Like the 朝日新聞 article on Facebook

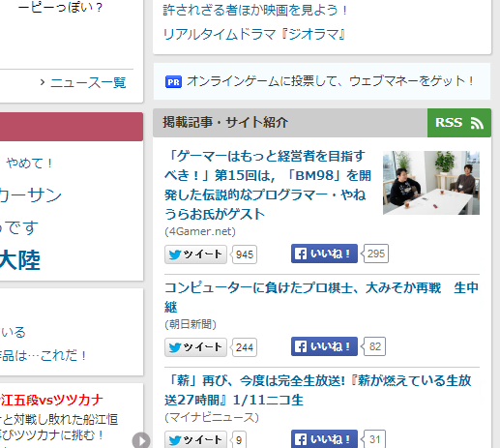click(x=324, y=346)
